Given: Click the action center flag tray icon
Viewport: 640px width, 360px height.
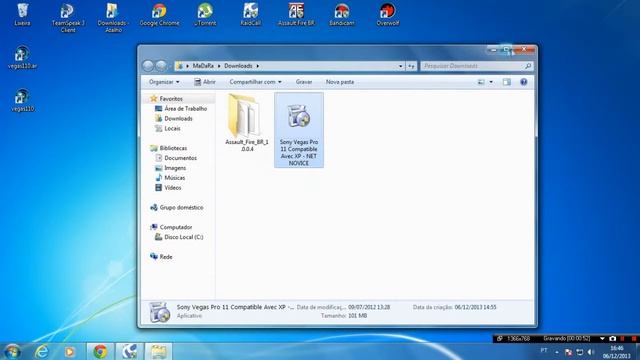Looking at the screenshot, I should pos(568,352).
